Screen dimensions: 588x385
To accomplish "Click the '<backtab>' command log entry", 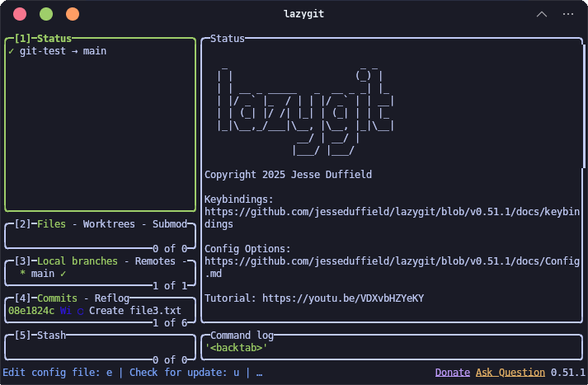I will click(x=236, y=348).
